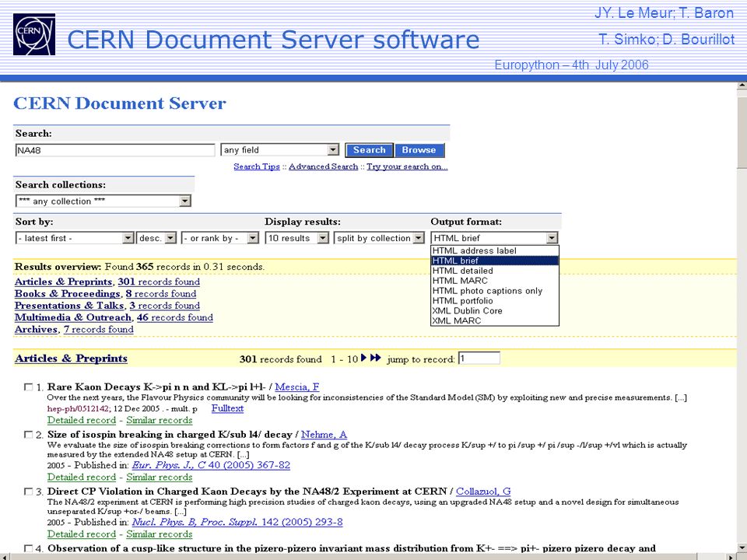The image size is (747, 560).
Task: Open 'Eur. Phys. J., C 40' journal link
Action: [211, 465]
